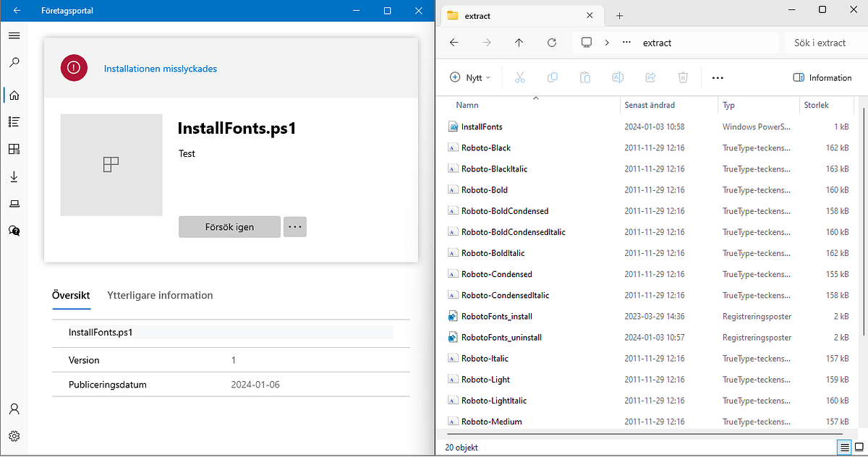The height and width of the screenshot is (457, 868).
Task: Select the Cut icon in the Explorer toolbar
Action: 519,77
